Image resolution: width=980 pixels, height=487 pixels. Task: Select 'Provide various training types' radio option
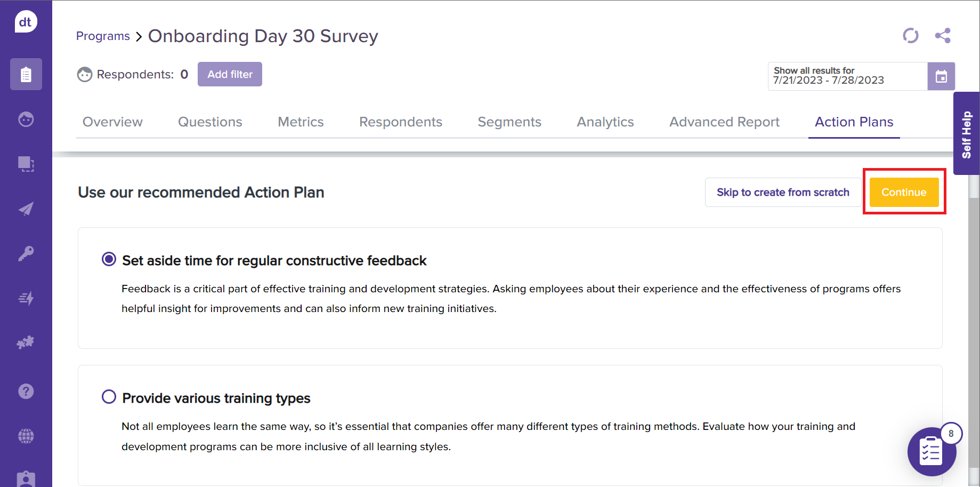point(109,397)
